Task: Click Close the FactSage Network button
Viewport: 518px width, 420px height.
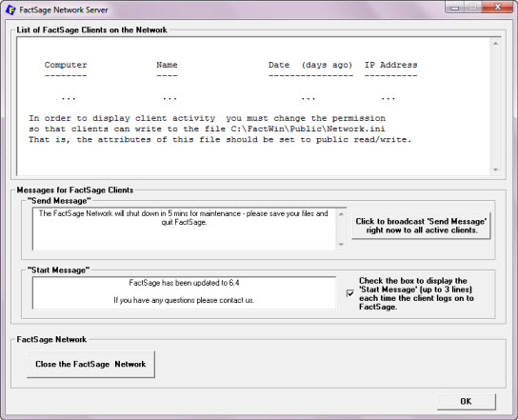Action: click(x=90, y=364)
